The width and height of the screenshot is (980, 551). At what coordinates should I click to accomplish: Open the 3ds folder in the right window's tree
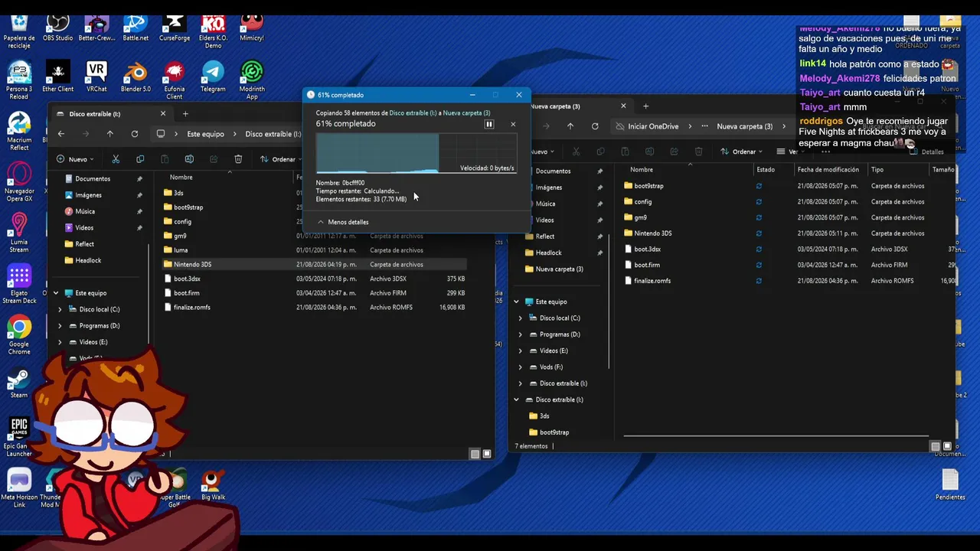pos(539,416)
